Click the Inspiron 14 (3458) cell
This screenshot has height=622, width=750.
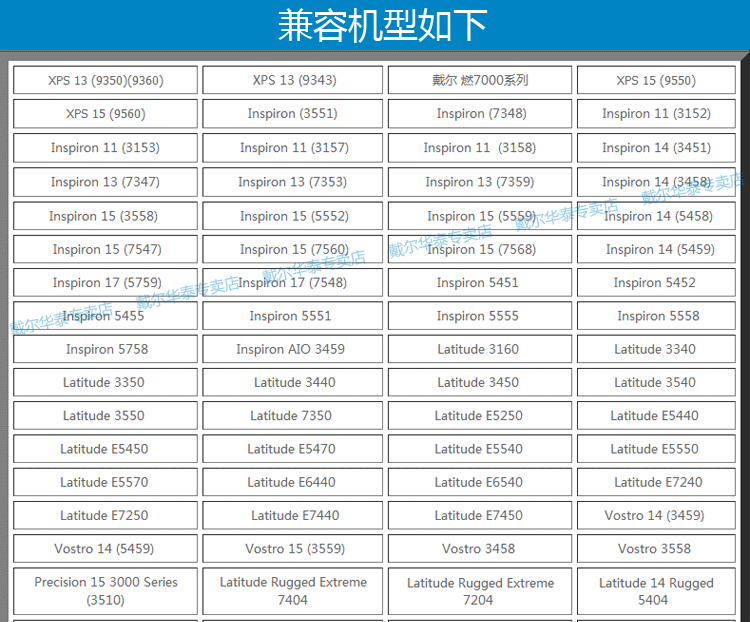point(656,182)
